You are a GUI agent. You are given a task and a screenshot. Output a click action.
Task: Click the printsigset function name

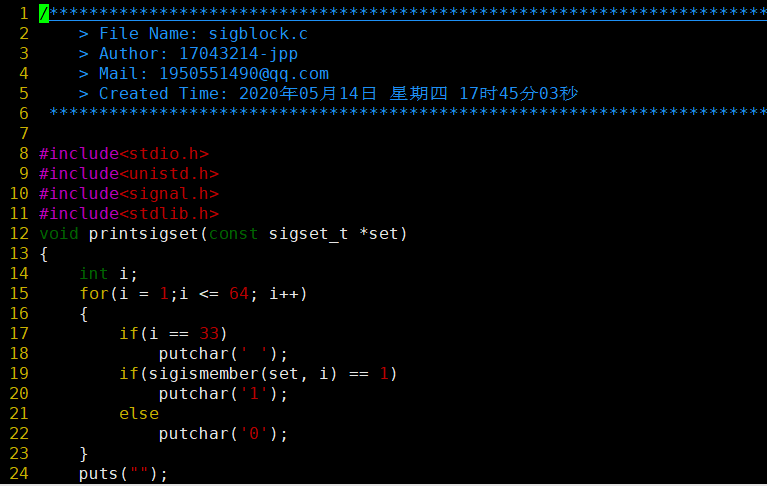[x=143, y=234]
